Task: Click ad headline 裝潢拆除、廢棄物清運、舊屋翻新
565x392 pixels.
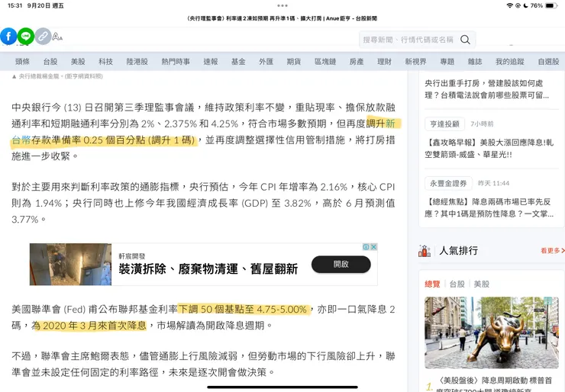Action: 208,269
